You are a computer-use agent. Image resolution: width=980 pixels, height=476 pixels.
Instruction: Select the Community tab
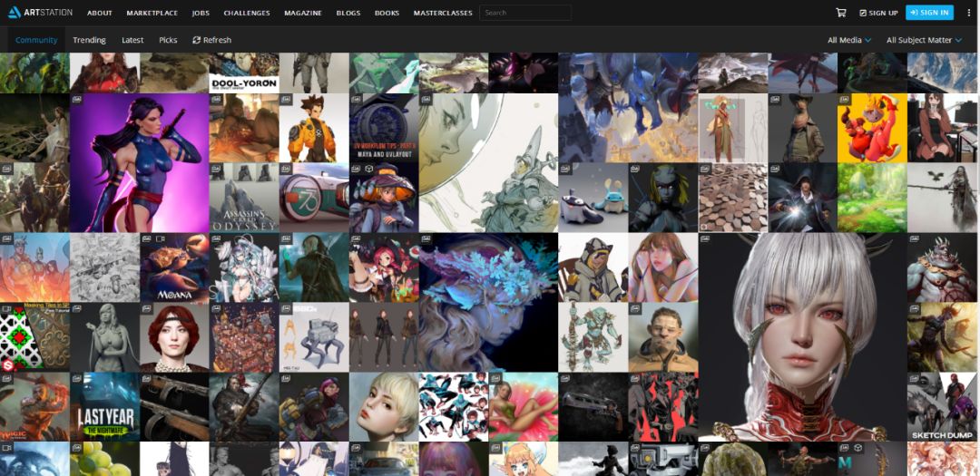(36, 40)
